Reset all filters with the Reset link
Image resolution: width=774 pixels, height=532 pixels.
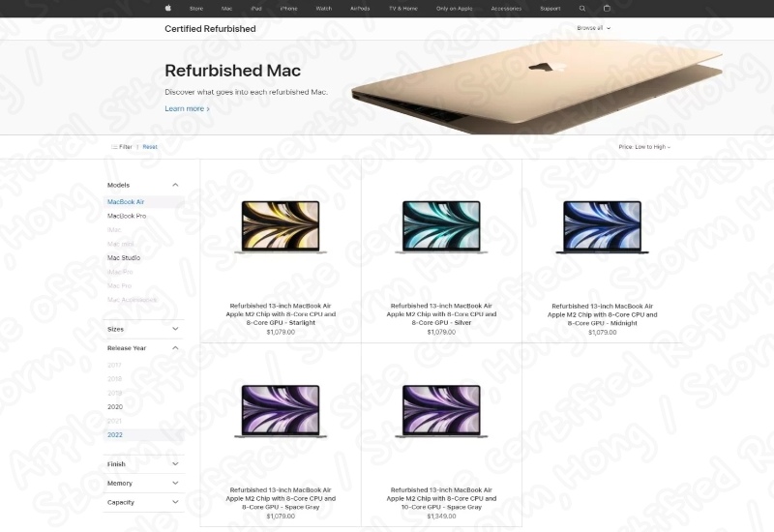tap(150, 147)
